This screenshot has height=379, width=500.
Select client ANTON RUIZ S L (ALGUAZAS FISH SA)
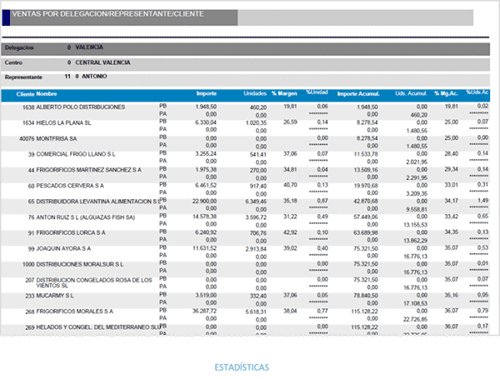pos(85,217)
